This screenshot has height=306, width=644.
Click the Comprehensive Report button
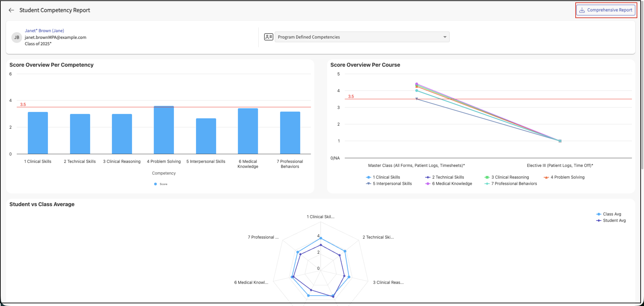click(606, 10)
